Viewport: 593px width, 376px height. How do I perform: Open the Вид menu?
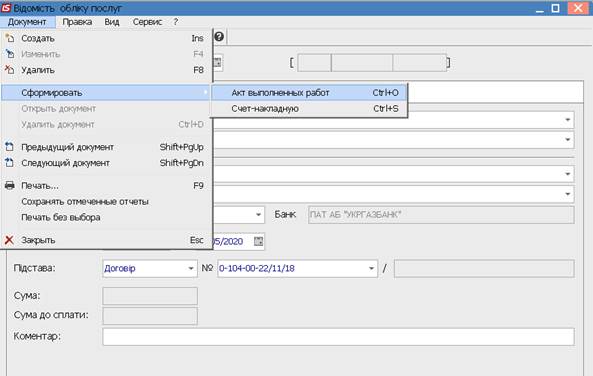pos(112,22)
